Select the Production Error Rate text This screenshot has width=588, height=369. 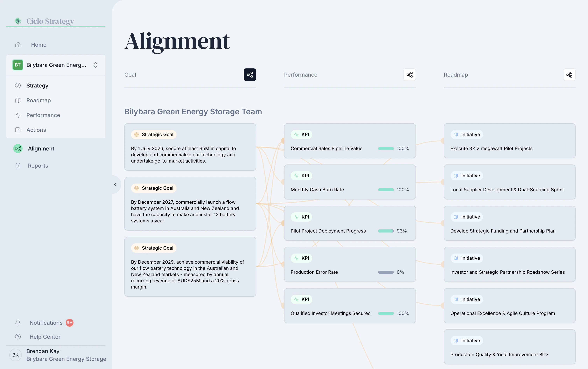(x=314, y=272)
